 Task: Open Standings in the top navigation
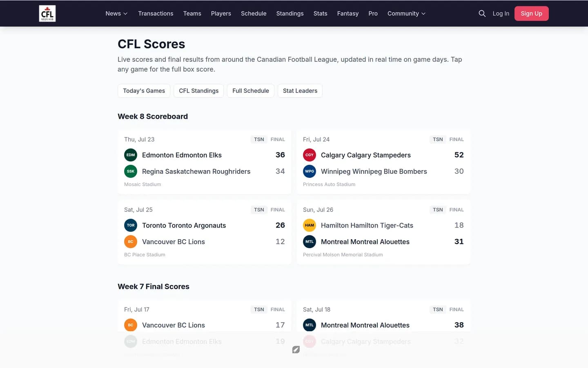click(290, 13)
